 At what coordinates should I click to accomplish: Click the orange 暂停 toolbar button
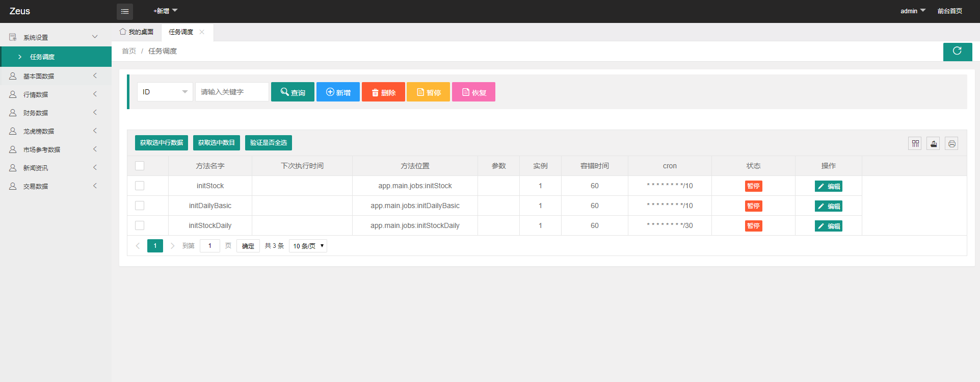[x=428, y=92]
